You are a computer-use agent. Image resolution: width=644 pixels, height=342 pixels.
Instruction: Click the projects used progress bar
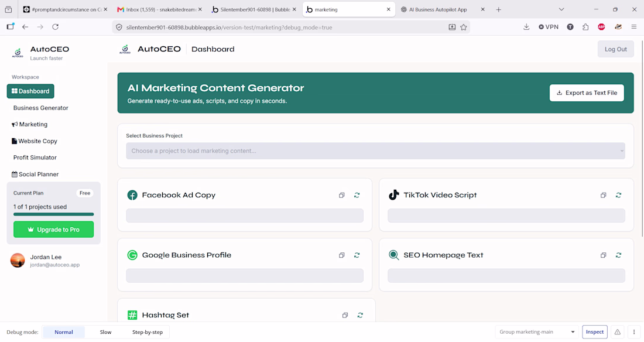[53, 214]
